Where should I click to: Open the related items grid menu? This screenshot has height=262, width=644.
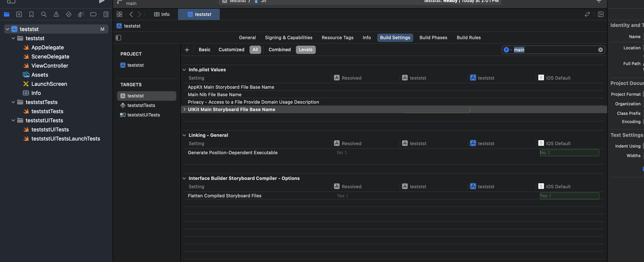point(119,14)
